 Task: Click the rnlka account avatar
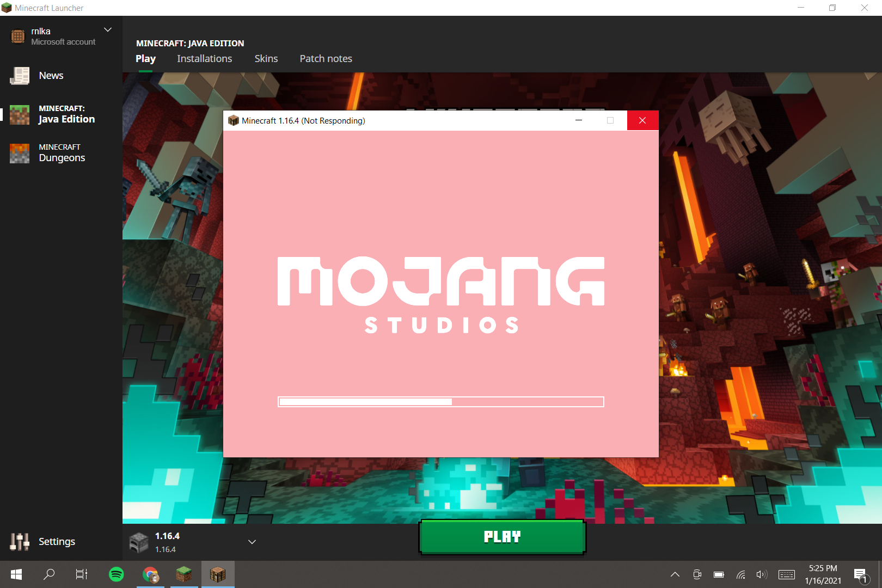tap(18, 36)
